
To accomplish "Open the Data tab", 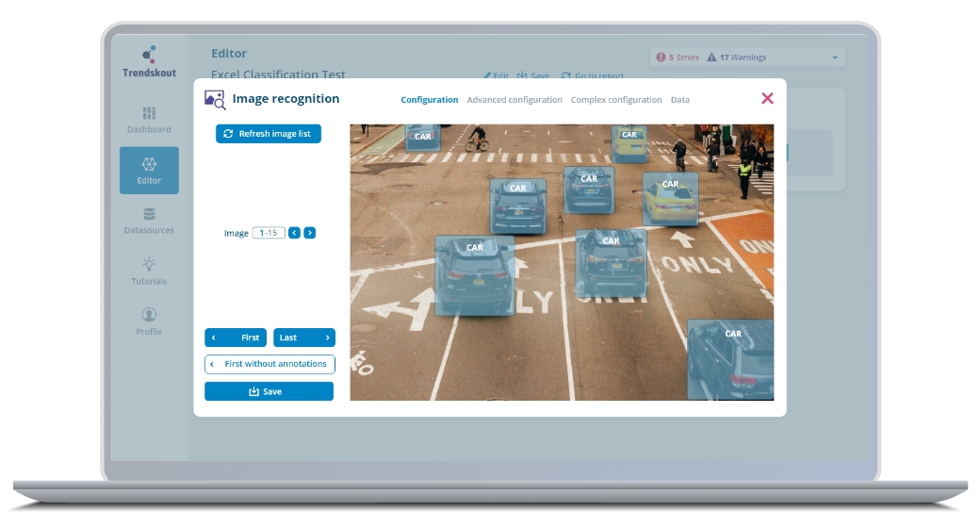I will click(680, 100).
